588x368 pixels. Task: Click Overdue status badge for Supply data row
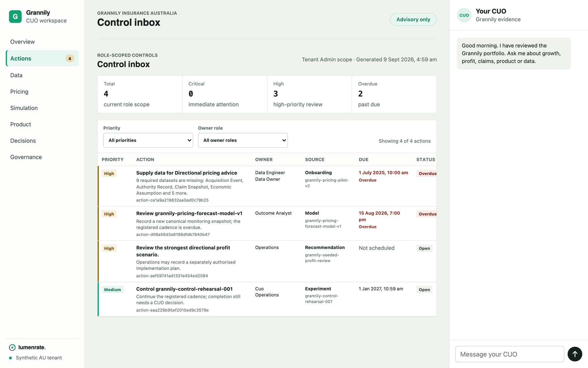click(427, 174)
